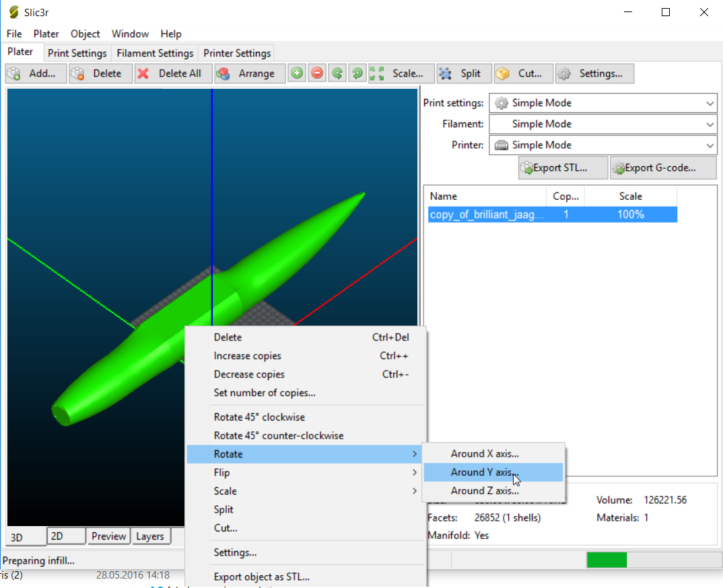Open the Object menu
Viewport: 723px width, 588px height.
(85, 34)
